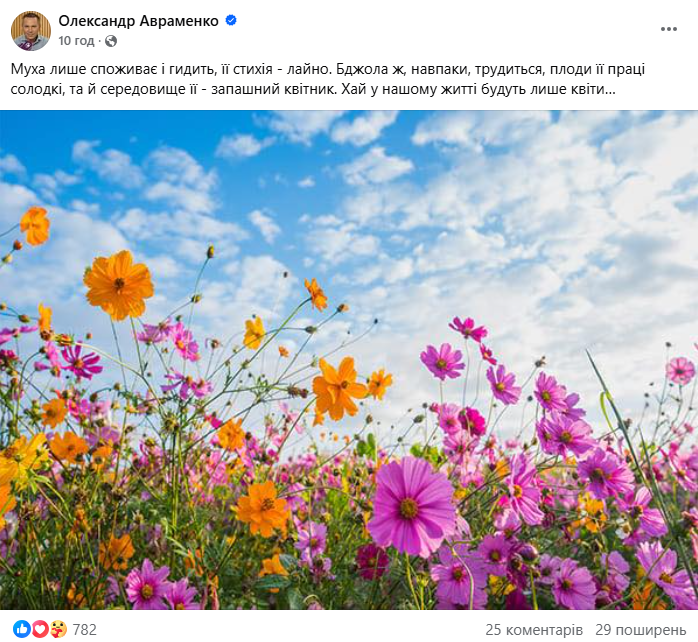Open the 25 коментарів comments link
Viewport: 698px width, 642px height.
point(534,630)
